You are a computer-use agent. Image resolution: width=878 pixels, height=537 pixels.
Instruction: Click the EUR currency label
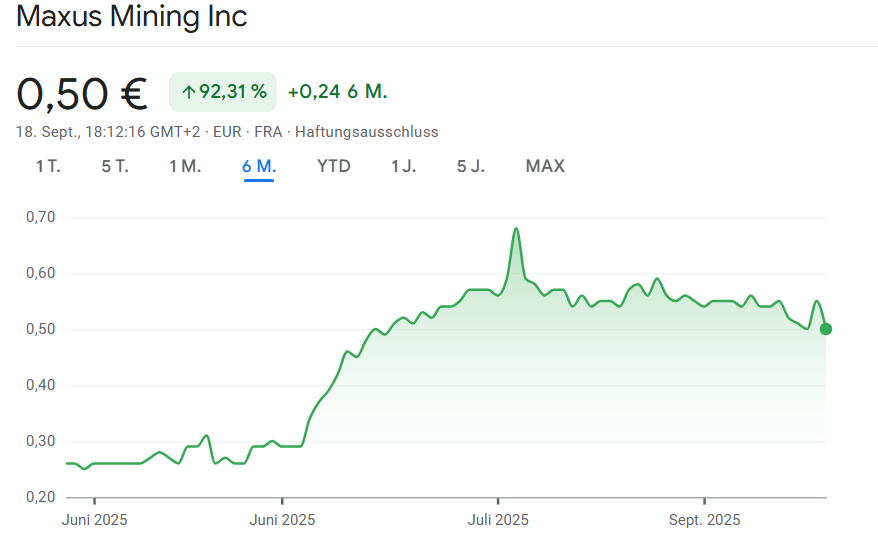[227, 132]
